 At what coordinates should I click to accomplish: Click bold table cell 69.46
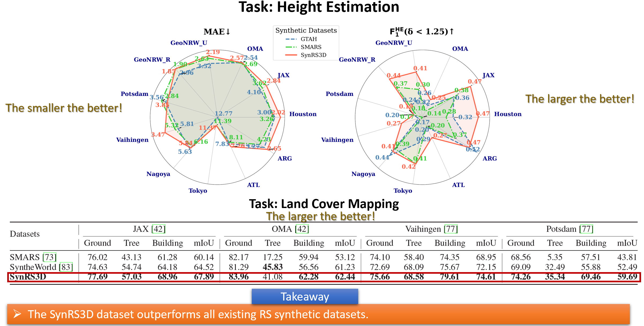[591, 277]
